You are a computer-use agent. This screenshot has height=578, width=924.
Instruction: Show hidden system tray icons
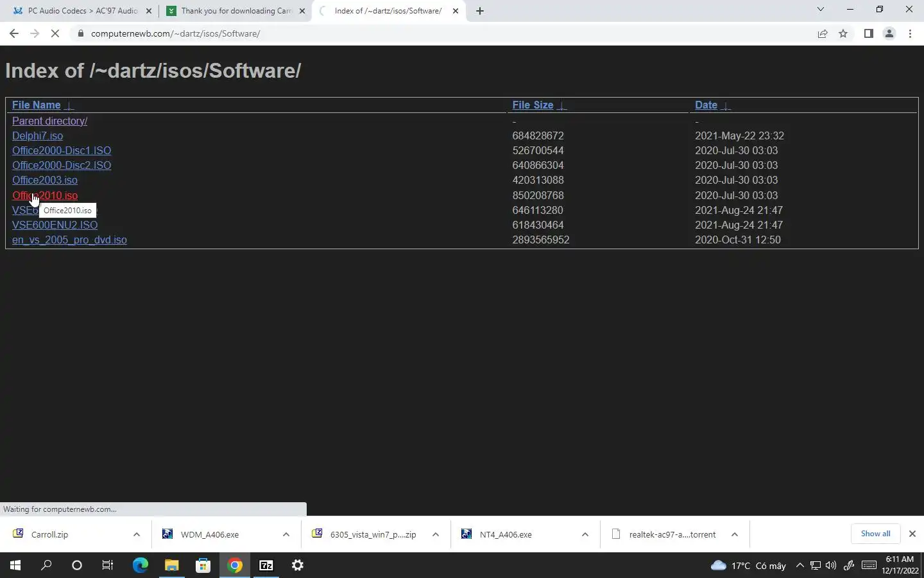[x=800, y=565]
